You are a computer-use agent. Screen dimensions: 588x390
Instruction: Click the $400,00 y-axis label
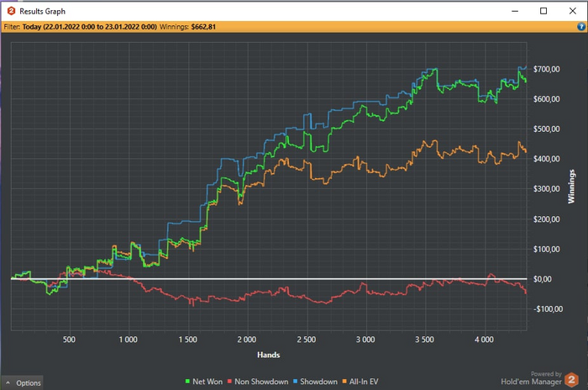[546, 159]
